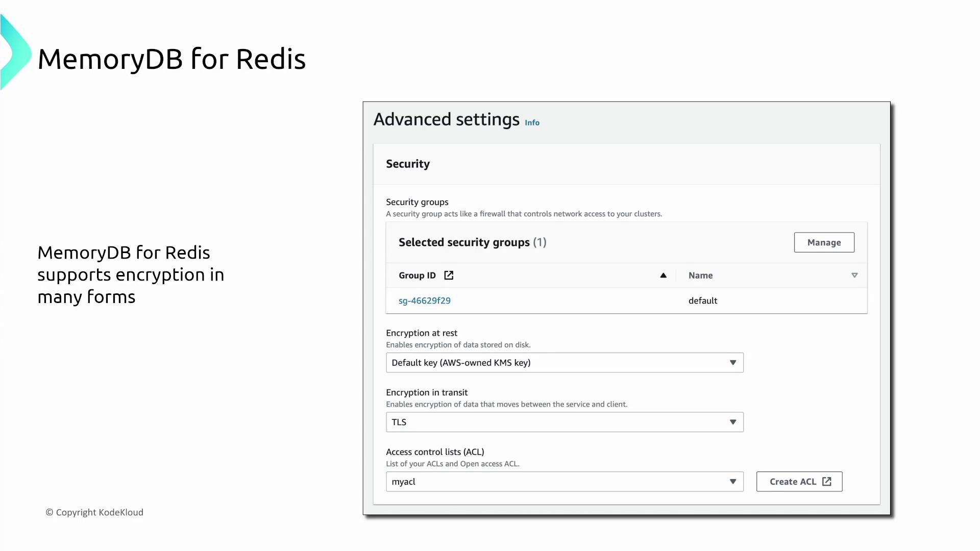Select the default security group row

703,301
